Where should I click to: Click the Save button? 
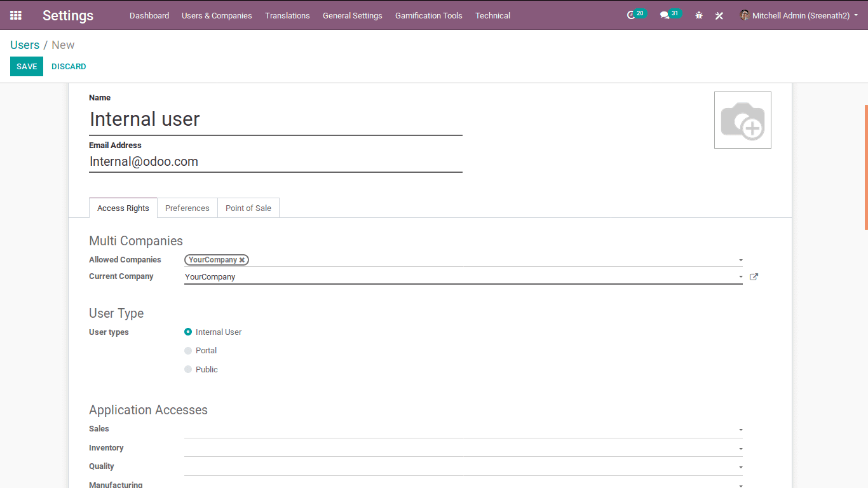pyautogui.click(x=27, y=66)
